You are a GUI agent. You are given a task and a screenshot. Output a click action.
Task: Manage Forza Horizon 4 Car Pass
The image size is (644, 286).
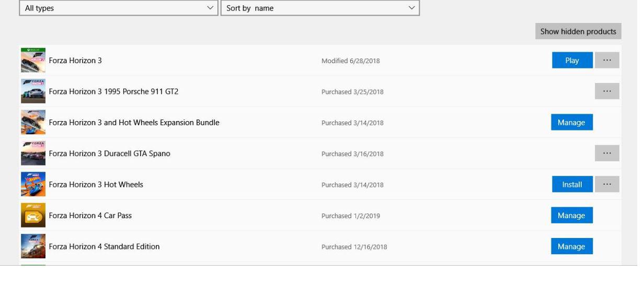tap(571, 216)
